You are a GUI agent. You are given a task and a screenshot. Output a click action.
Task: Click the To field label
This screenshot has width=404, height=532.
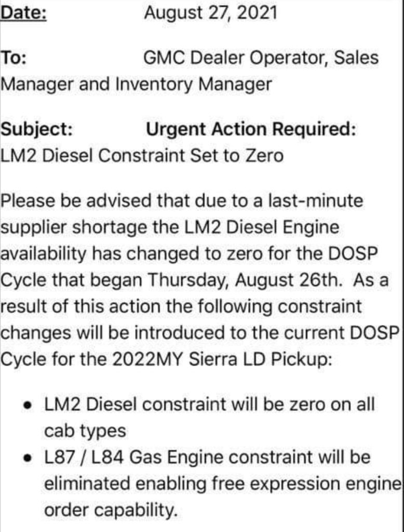14,57
